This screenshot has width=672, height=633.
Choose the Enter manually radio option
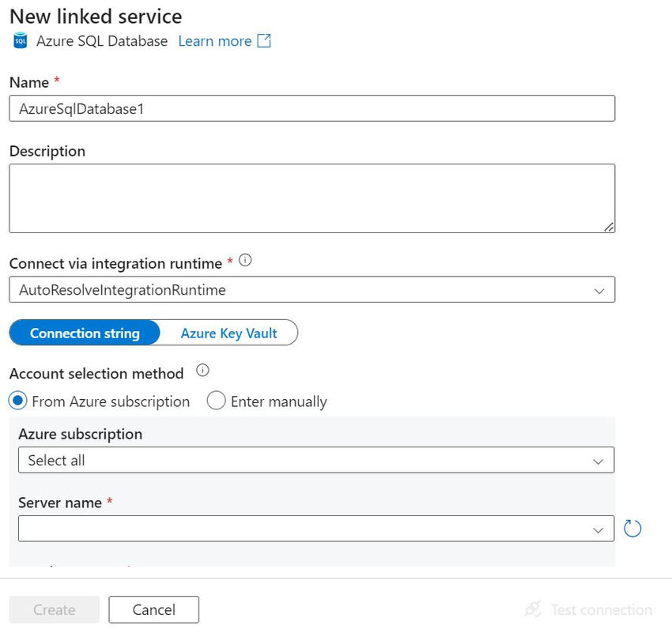coord(217,401)
